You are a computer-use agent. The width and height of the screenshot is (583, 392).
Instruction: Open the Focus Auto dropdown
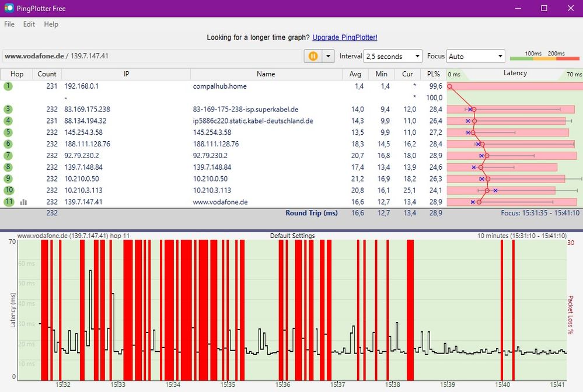pyautogui.click(x=475, y=57)
